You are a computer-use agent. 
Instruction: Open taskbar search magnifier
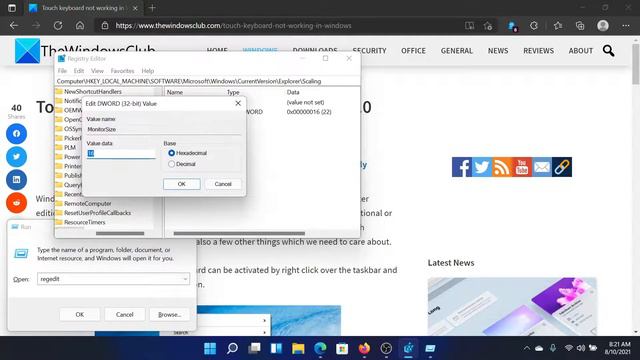coord(232,348)
